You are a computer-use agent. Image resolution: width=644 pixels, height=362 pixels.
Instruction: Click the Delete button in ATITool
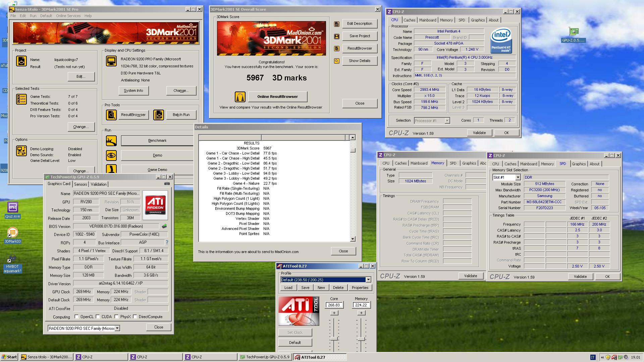pos(338,288)
